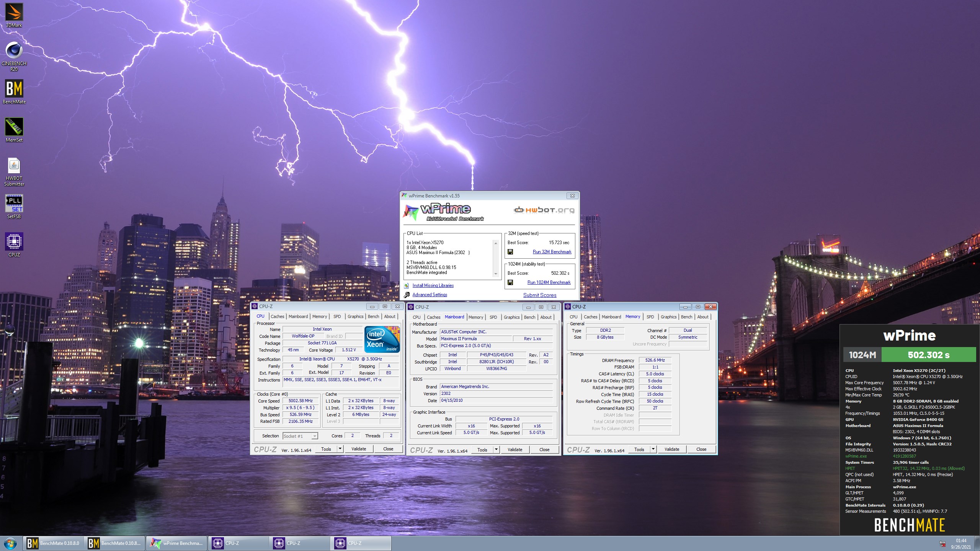Click the Core Speed value 5002.58 MHz

(301, 401)
